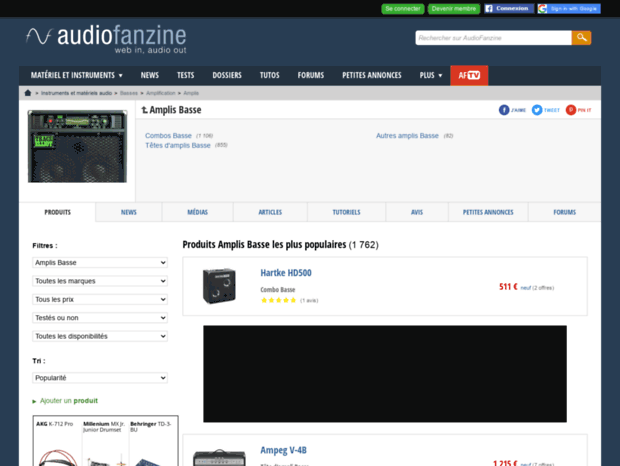Click the Pinterest Pin It icon
The width and height of the screenshot is (620, 466).
point(578,110)
